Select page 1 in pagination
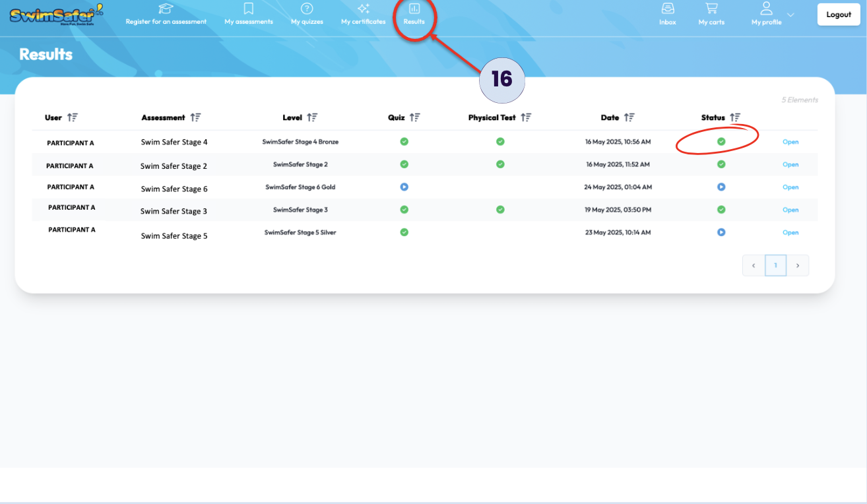This screenshot has width=867, height=504. (775, 265)
